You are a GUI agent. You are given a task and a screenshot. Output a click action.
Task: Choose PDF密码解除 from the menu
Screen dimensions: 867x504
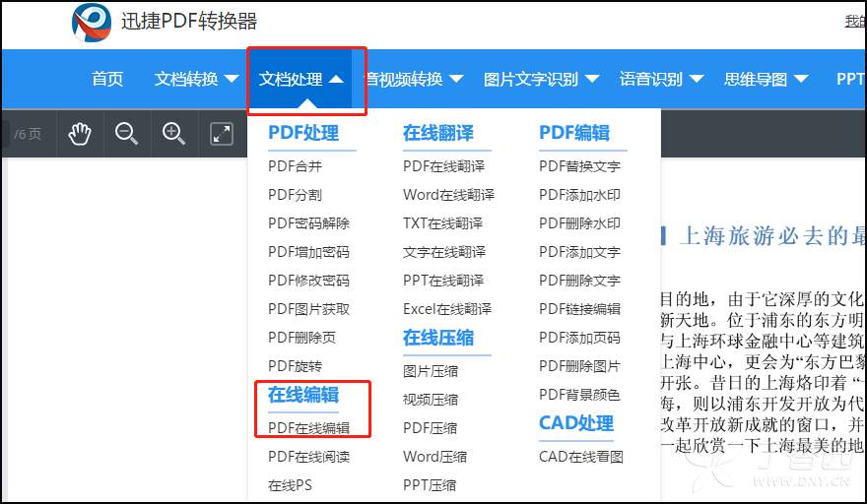point(309,223)
